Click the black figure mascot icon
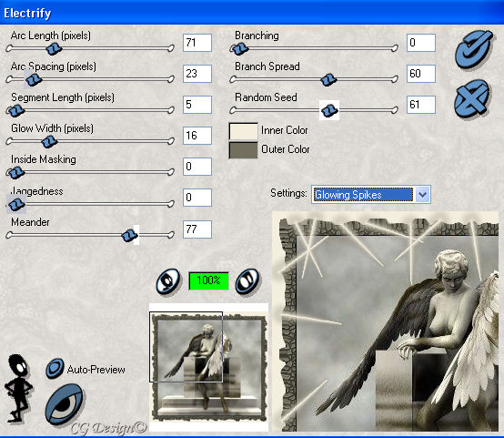 [17, 388]
